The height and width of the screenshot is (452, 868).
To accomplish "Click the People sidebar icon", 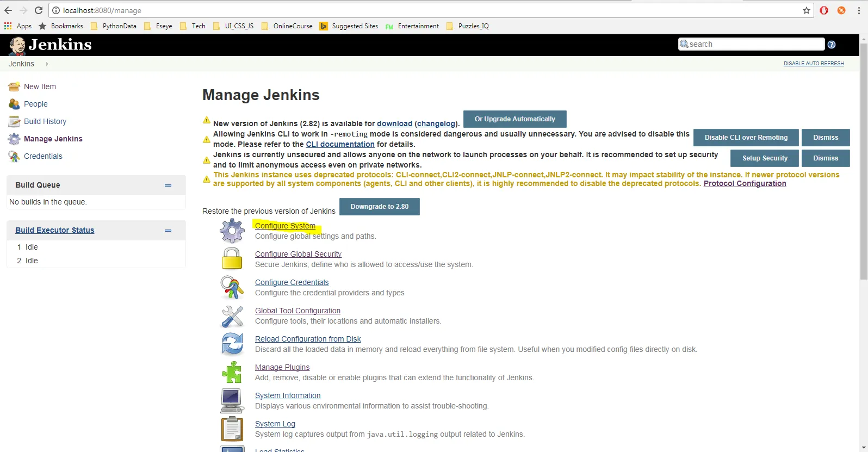I will (x=14, y=104).
